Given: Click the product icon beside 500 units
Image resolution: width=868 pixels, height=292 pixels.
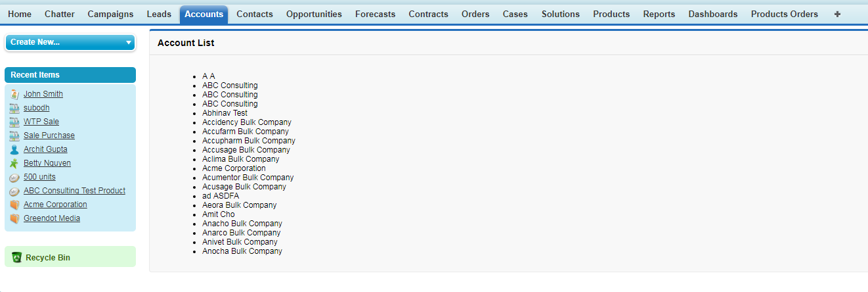Looking at the screenshot, I should (x=14, y=178).
